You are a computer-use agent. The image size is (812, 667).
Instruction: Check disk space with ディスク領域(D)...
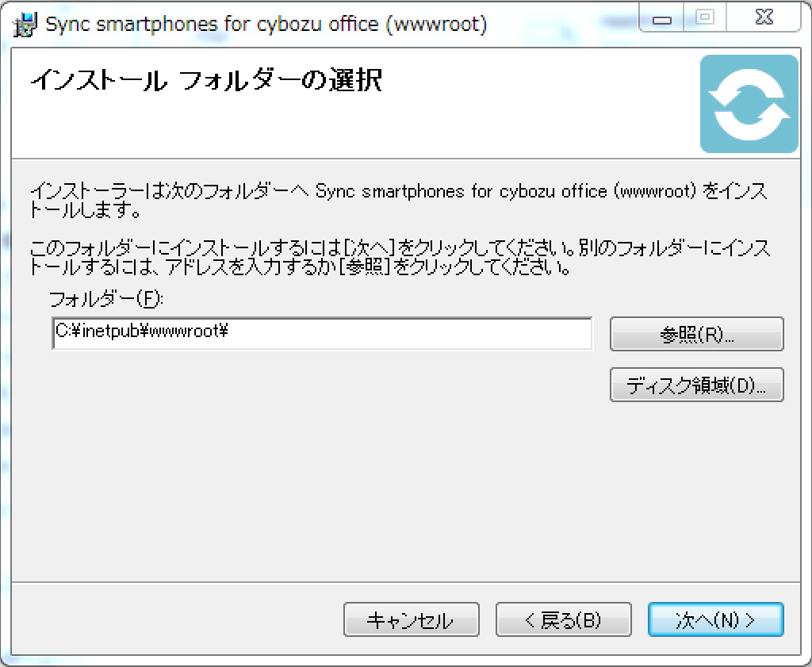[x=696, y=385]
